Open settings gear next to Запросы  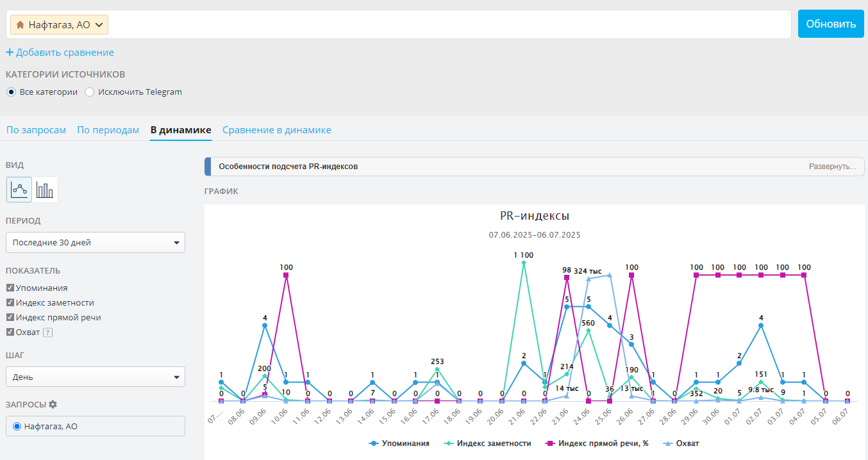click(x=53, y=404)
